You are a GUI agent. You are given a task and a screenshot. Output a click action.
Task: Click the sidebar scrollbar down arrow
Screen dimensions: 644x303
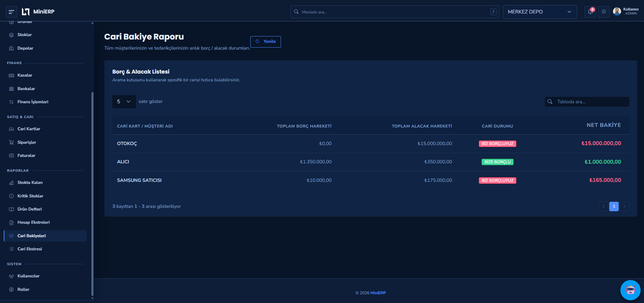click(92, 298)
